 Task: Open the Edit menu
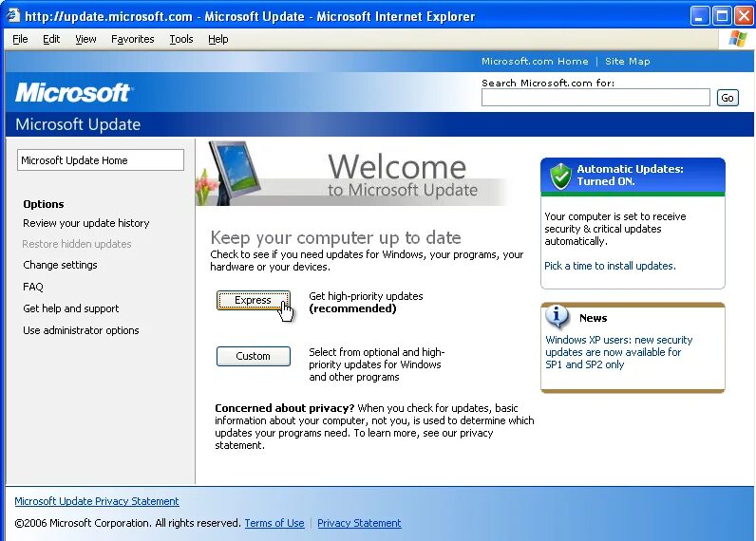pyautogui.click(x=51, y=39)
